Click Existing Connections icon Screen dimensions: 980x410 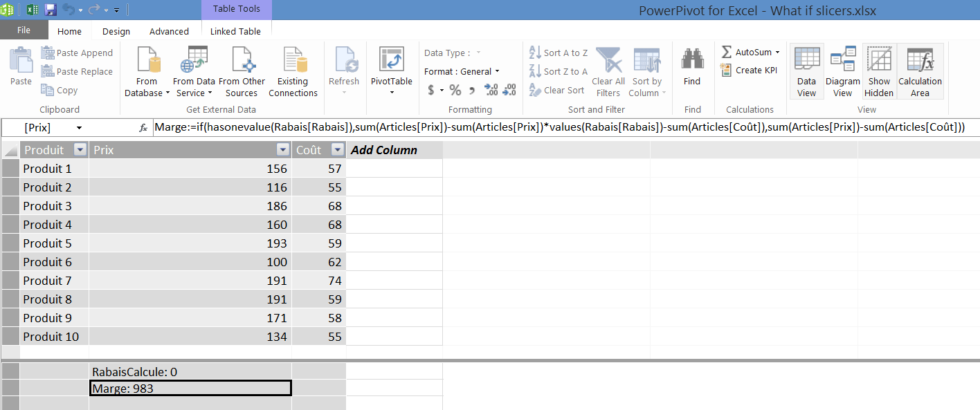click(x=293, y=60)
